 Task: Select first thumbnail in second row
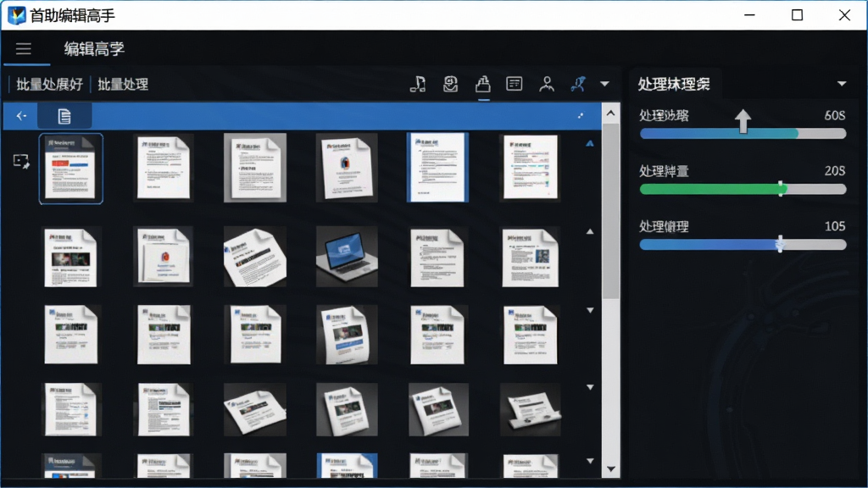[x=70, y=257]
